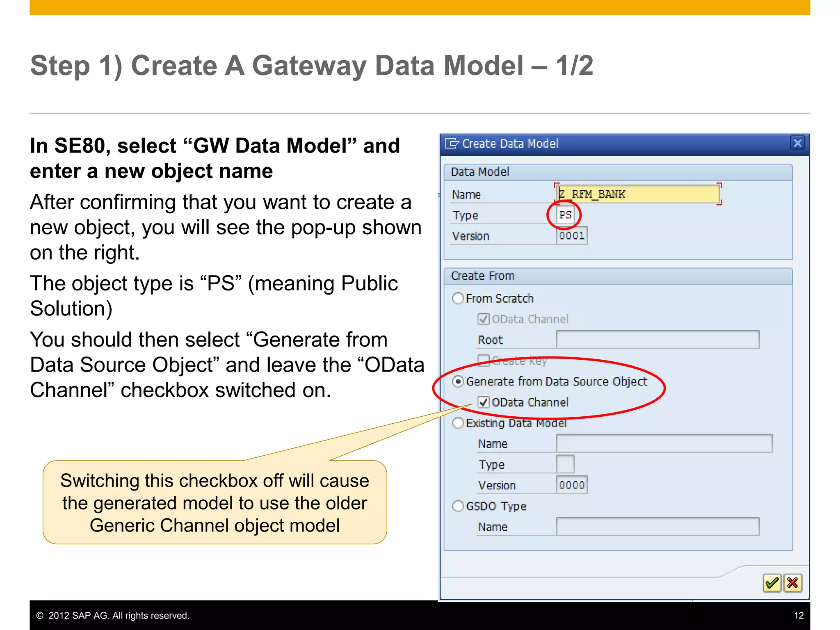Screen dimensions: 840x630
Task: Click Existing Data Model Name field
Action: click(x=664, y=443)
